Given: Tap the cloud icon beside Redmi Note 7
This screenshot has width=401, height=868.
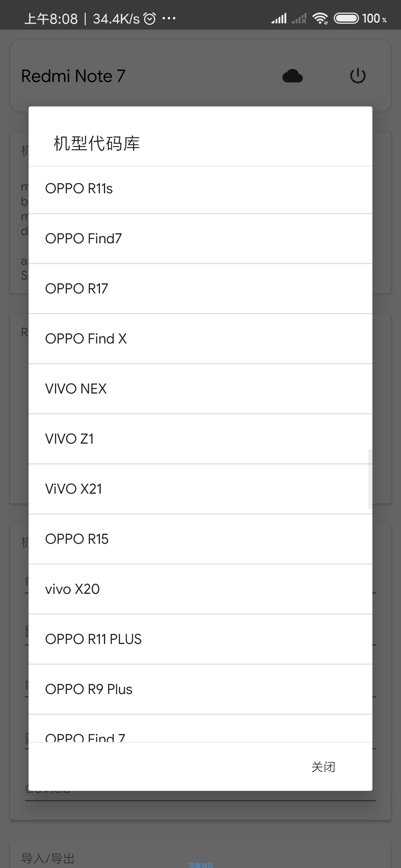Looking at the screenshot, I should pyautogui.click(x=293, y=76).
